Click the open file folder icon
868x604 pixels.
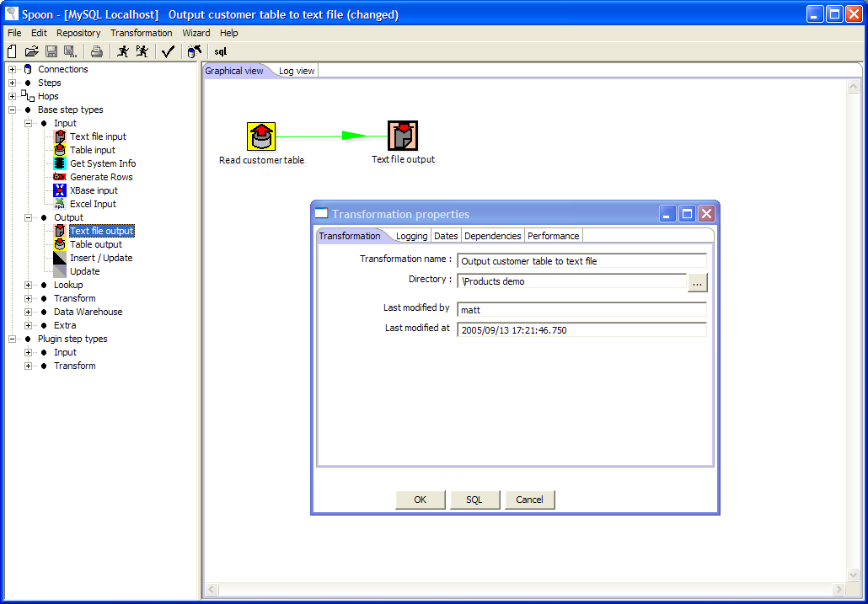(31, 51)
